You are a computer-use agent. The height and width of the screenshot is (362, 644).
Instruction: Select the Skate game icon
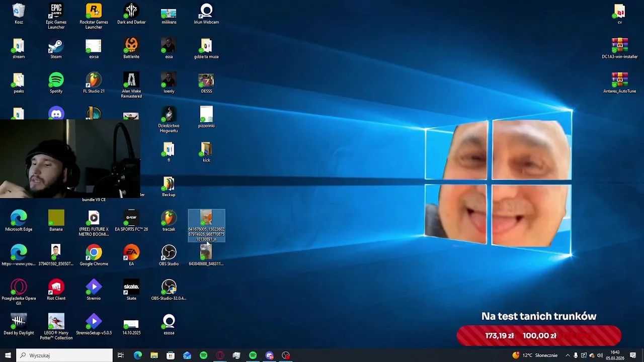(x=131, y=290)
